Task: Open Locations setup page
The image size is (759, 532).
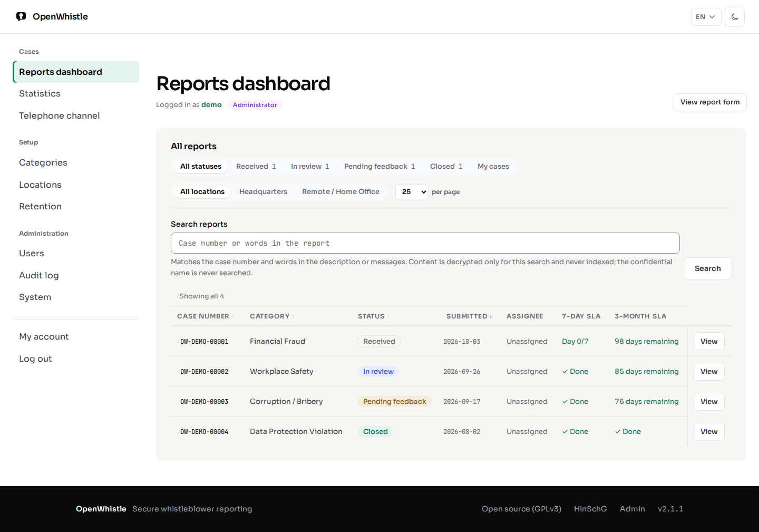Action: pyautogui.click(x=76, y=185)
